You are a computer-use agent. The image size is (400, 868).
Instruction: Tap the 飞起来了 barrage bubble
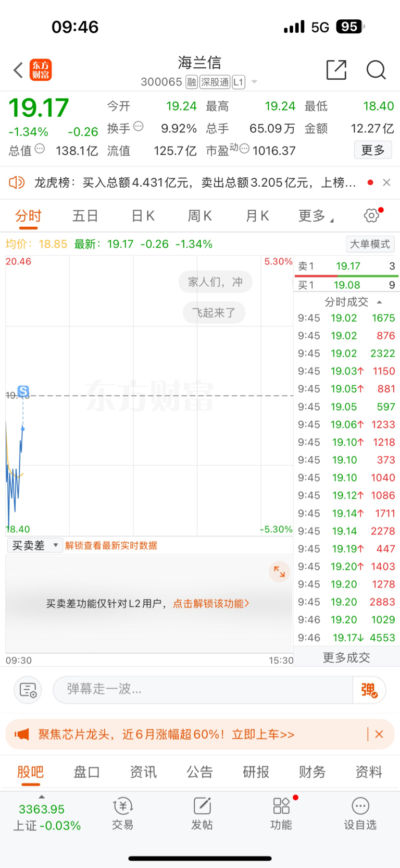tap(214, 313)
